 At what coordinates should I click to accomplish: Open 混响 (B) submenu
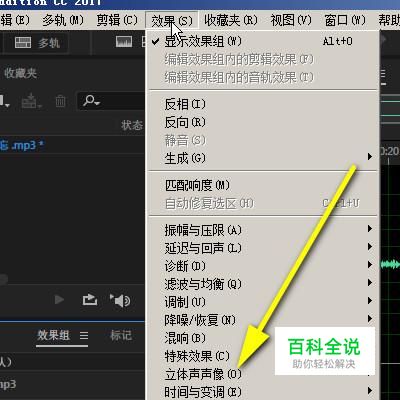[x=263, y=338]
